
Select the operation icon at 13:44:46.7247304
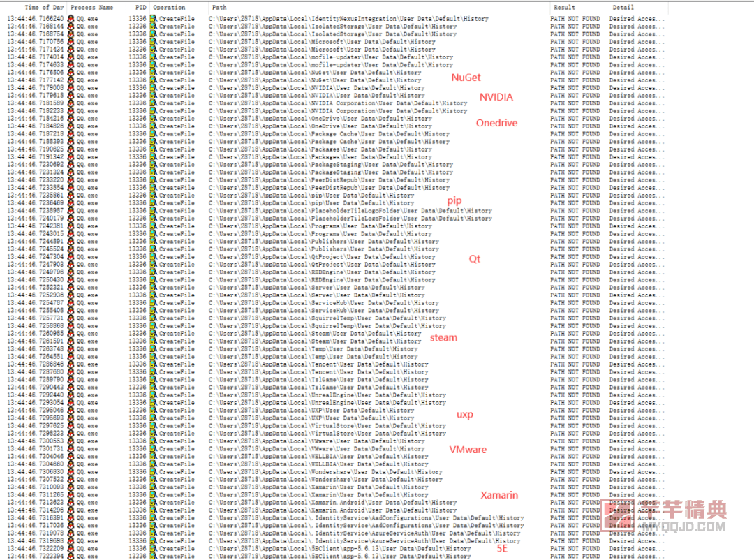(x=154, y=257)
